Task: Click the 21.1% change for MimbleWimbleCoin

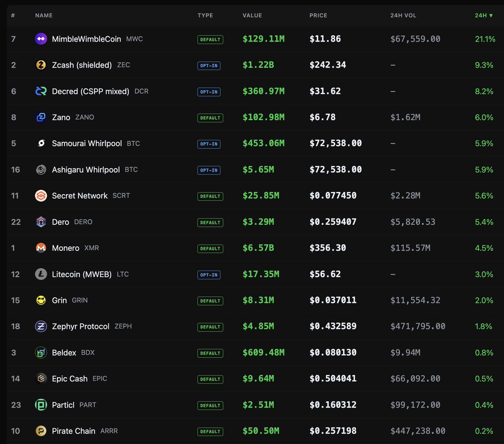Action: tap(485, 39)
